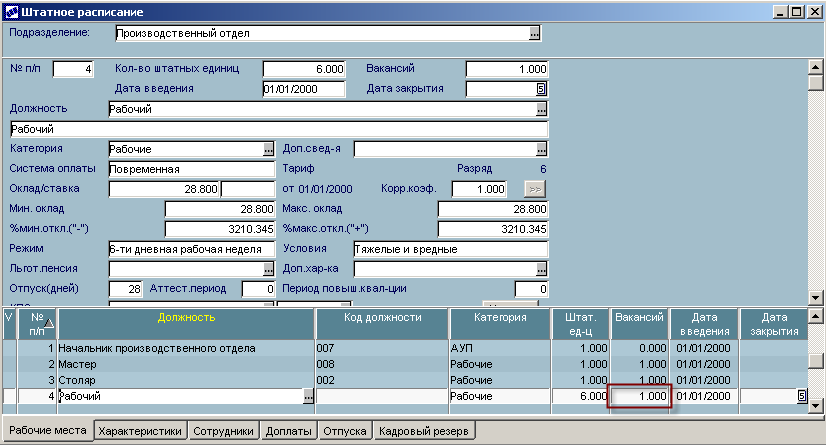Expand the Категория Рабочие selector
The height and width of the screenshot is (445, 826).
(x=268, y=149)
